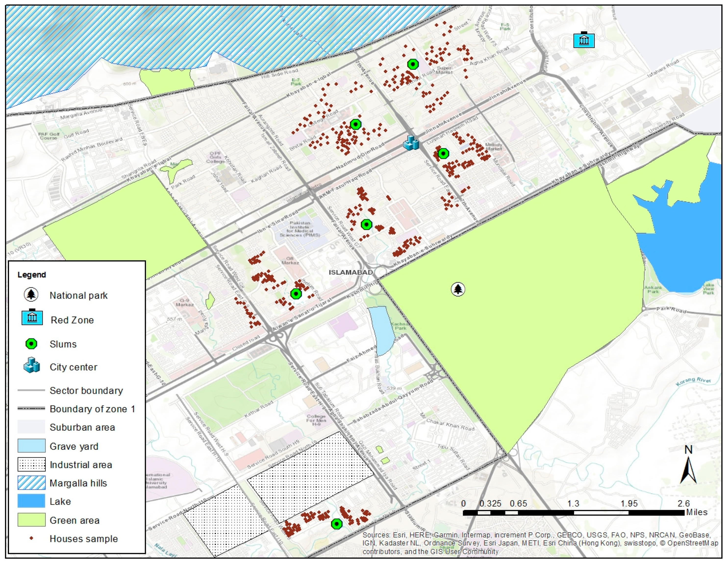Click the scale bar graphic
The image size is (728, 565).
[x=573, y=513]
